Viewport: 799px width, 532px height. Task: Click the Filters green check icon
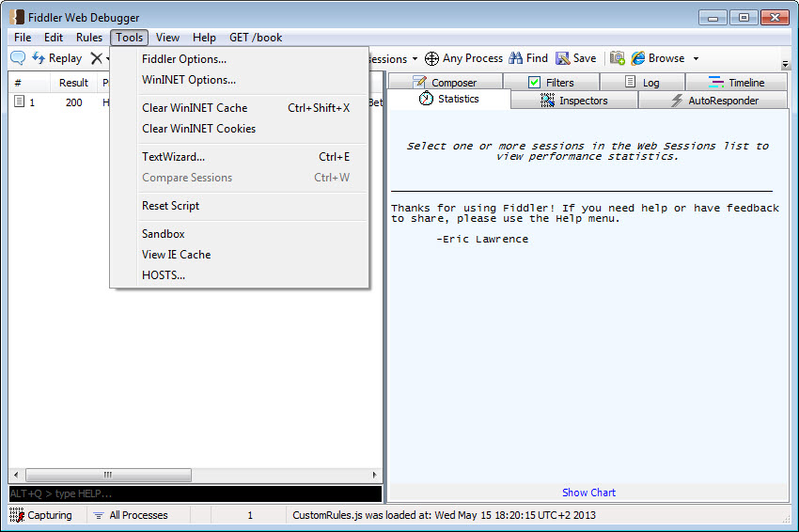coord(534,82)
